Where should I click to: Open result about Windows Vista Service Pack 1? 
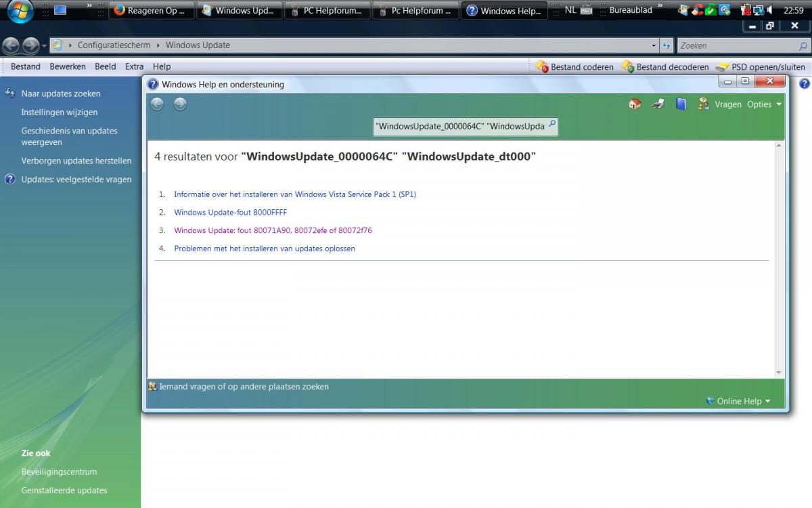295,194
